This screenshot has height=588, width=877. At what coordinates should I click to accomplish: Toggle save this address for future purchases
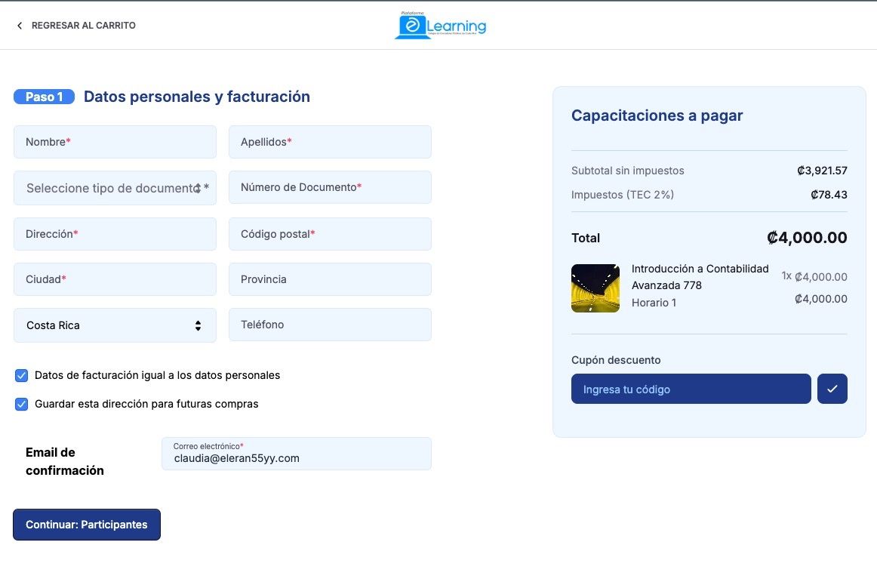[22, 404]
